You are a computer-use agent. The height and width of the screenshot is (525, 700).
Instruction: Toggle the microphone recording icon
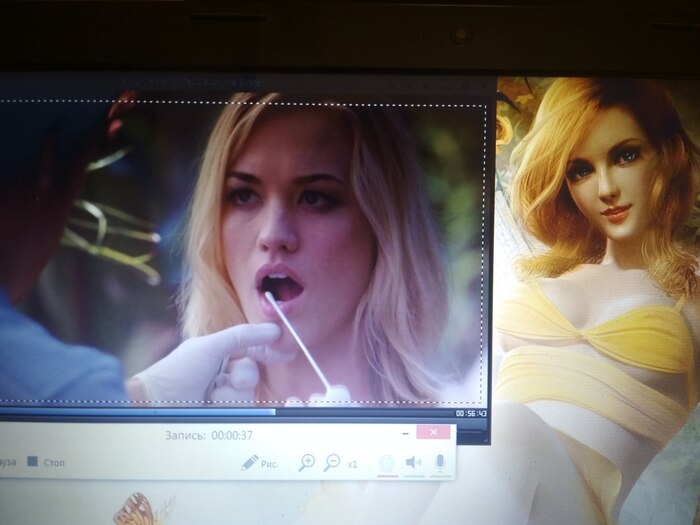click(x=439, y=462)
